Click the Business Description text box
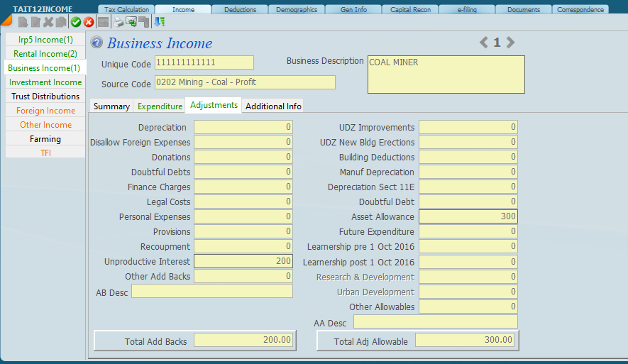The image size is (628, 364). [446, 75]
